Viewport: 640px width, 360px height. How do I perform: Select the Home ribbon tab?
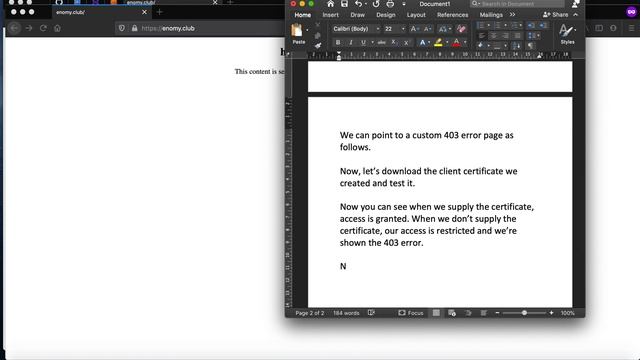click(x=302, y=15)
